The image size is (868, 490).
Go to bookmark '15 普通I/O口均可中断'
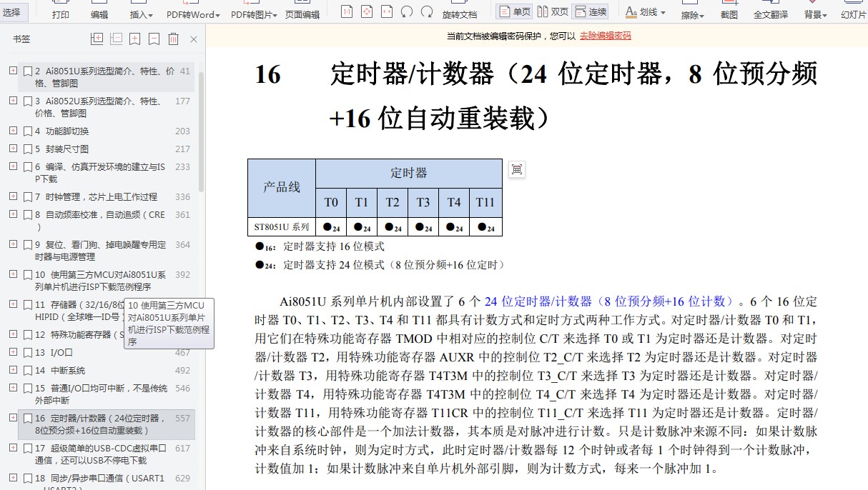point(101,394)
